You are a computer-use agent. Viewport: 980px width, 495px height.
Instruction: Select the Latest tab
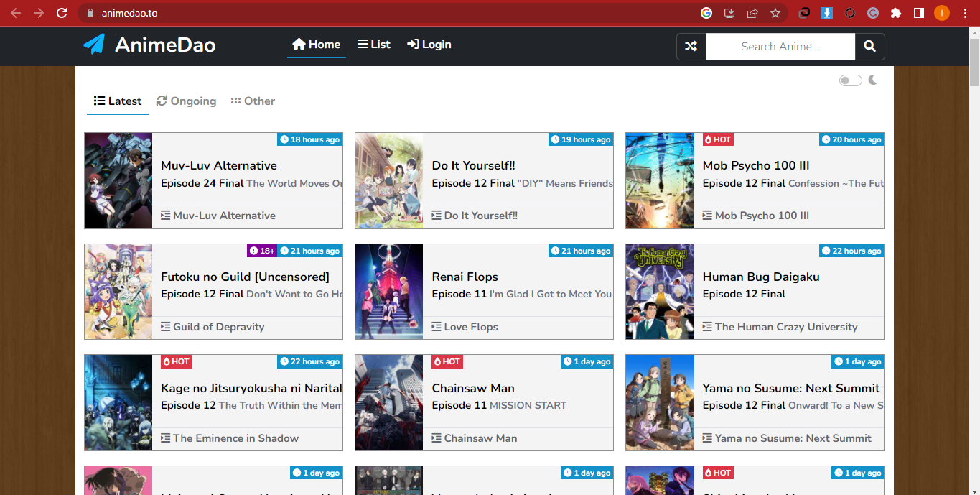(x=118, y=101)
